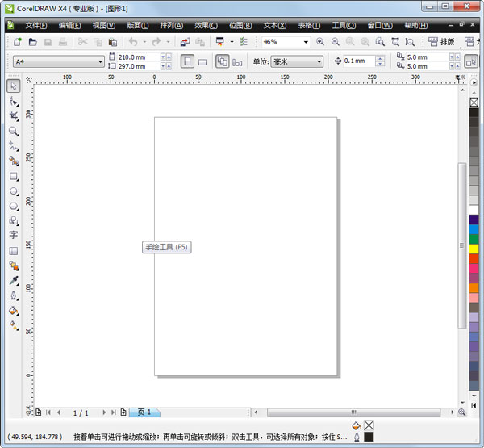484x448 pixels.
Task: Add page after current page
Action: [x=123, y=412]
